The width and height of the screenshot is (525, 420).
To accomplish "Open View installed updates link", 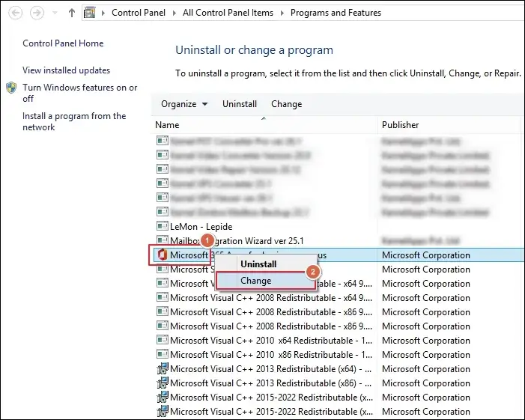I will click(67, 70).
